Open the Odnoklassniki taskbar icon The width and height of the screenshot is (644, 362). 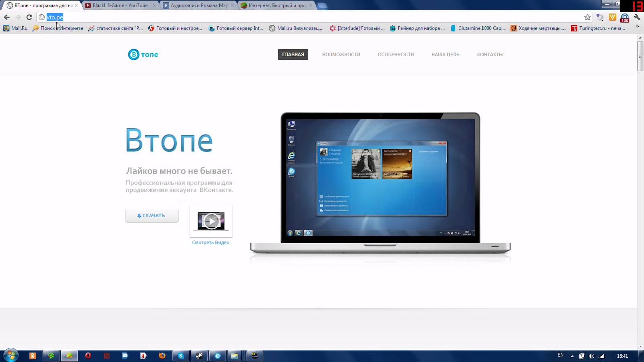tap(33, 356)
